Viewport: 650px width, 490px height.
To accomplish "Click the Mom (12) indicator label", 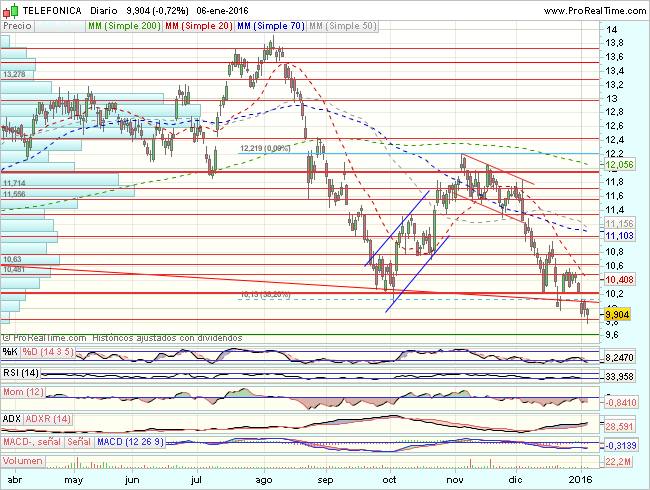I will (x=23, y=392).
